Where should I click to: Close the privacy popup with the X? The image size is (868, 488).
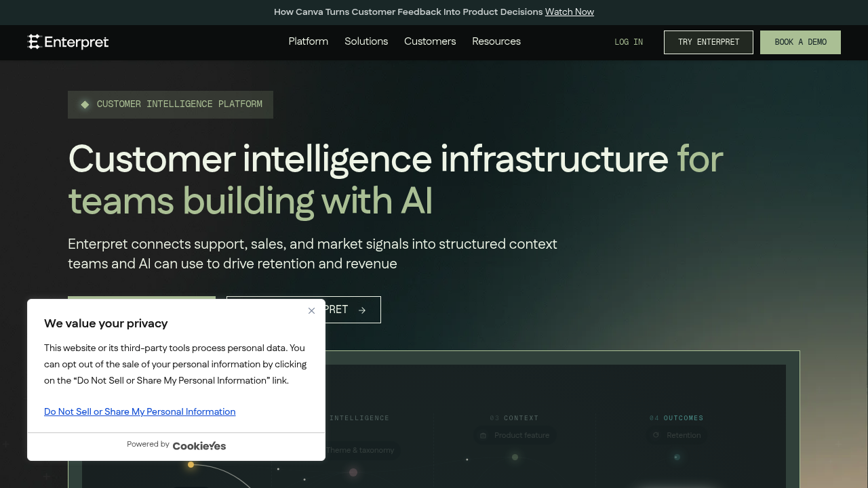pyautogui.click(x=311, y=310)
